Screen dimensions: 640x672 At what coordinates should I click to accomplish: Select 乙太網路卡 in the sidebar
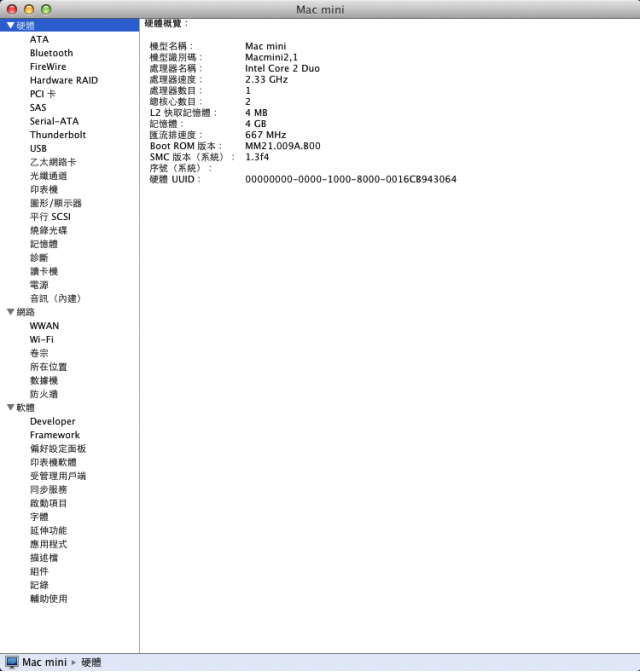[53, 162]
